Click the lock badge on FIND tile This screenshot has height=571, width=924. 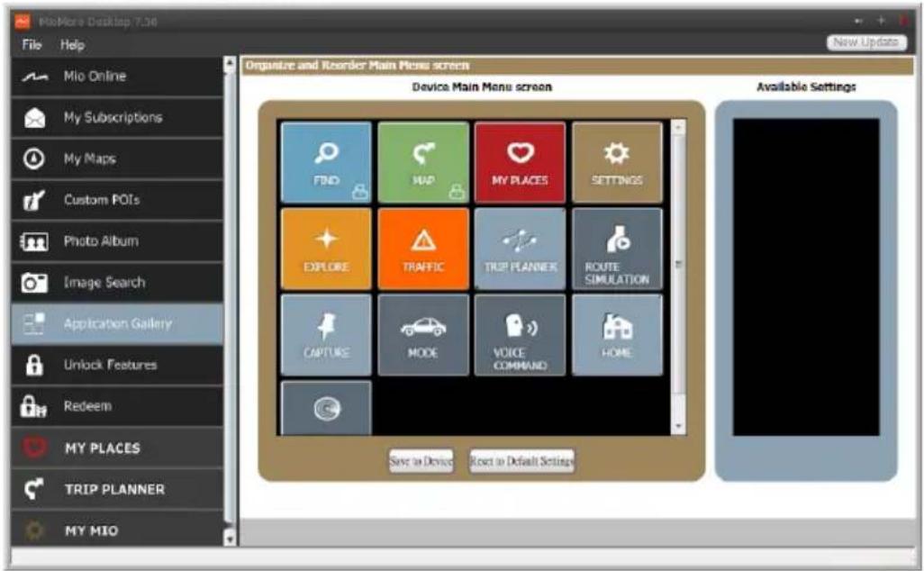pyautogui.click(x=360, y=191)
